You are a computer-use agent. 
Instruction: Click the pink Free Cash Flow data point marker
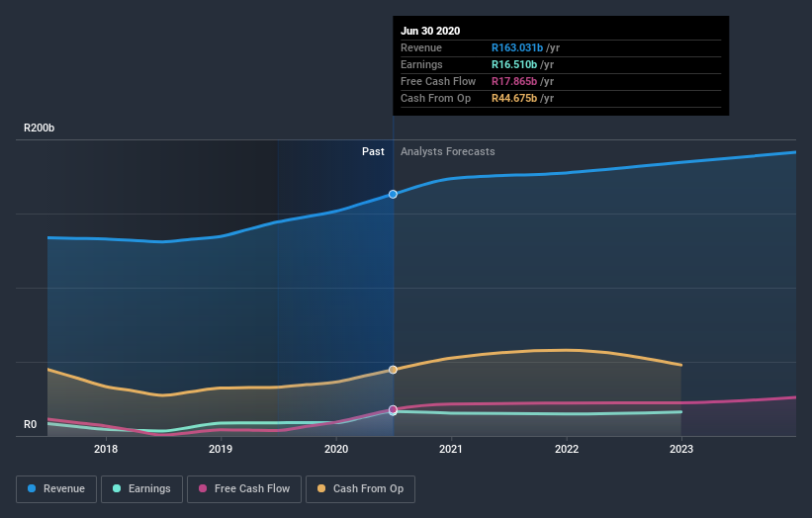coord(393,409)
